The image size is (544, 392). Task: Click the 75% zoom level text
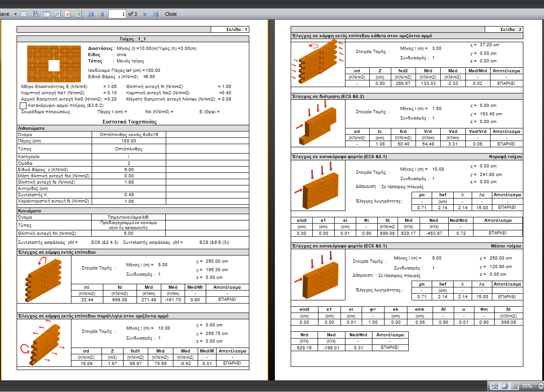coord(527,386)
